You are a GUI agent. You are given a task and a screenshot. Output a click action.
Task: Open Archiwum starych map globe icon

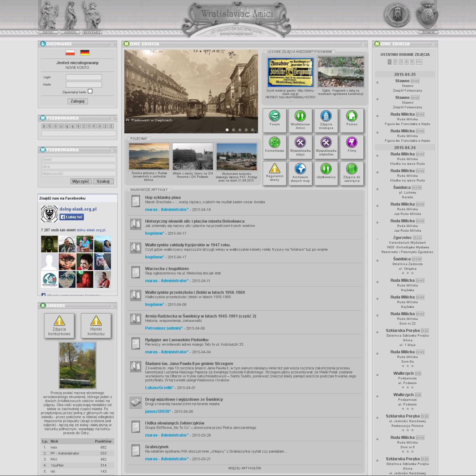pos(300,169)
